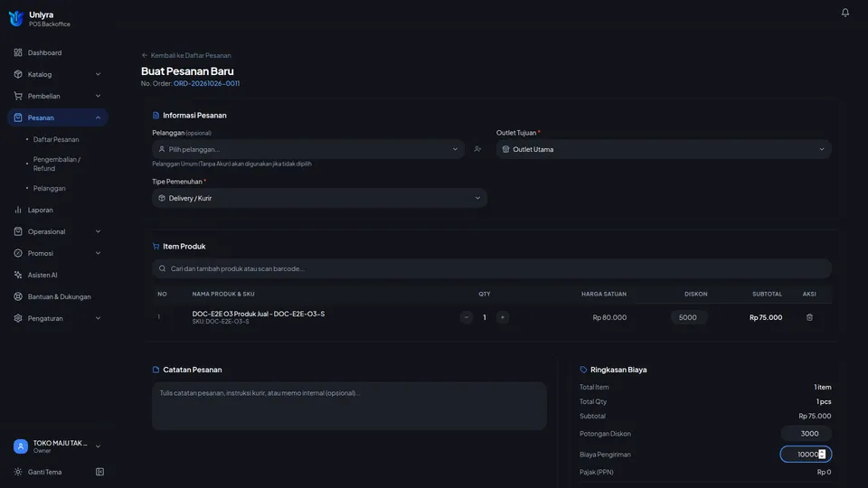Expand the Pembelian menu chevron
Viewport: 868px width, 488px height.
click(98, 96)
